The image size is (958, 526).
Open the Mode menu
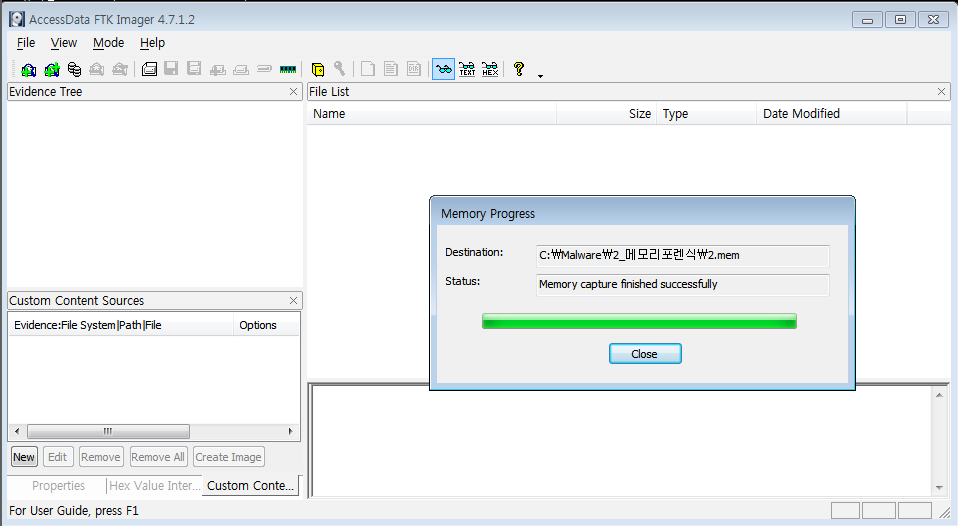click(x=108, y=43)
